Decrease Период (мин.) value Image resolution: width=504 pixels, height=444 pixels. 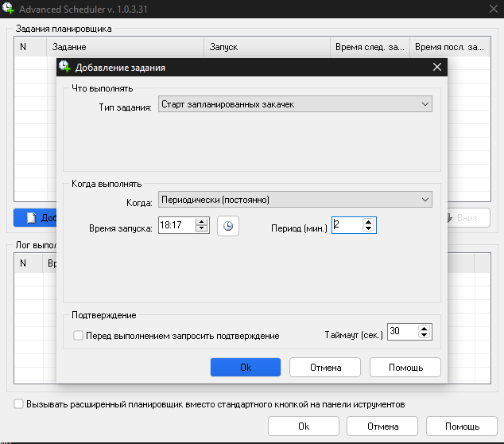tap(368, 230)
